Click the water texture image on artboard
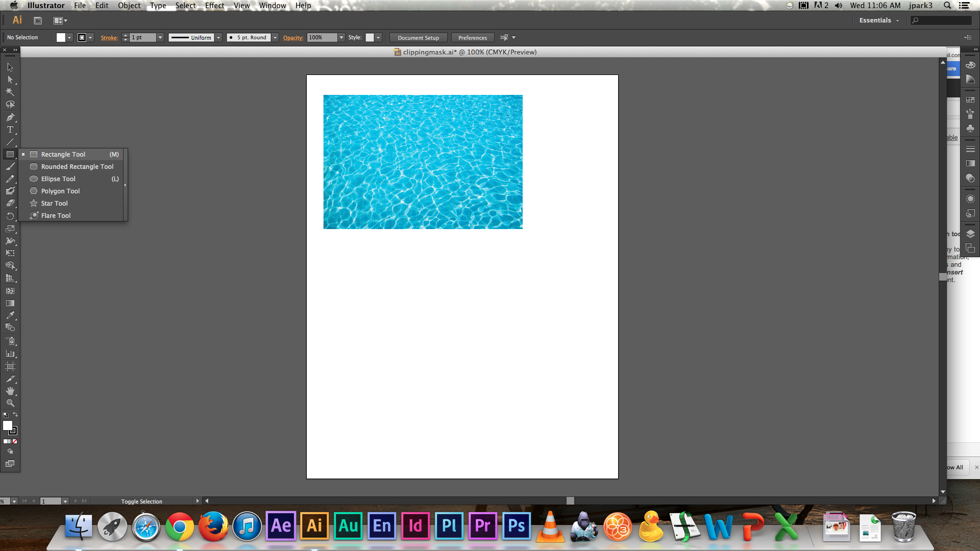 click(423, 162)
